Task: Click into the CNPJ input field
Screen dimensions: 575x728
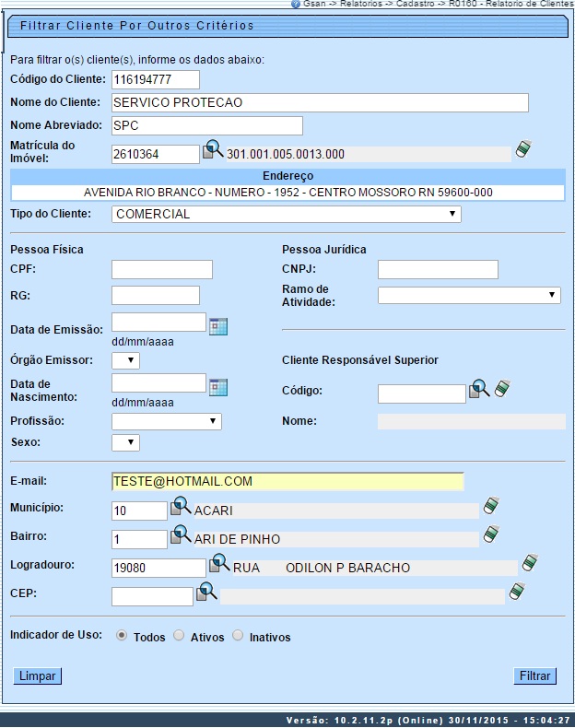Action: pos(438,269)
